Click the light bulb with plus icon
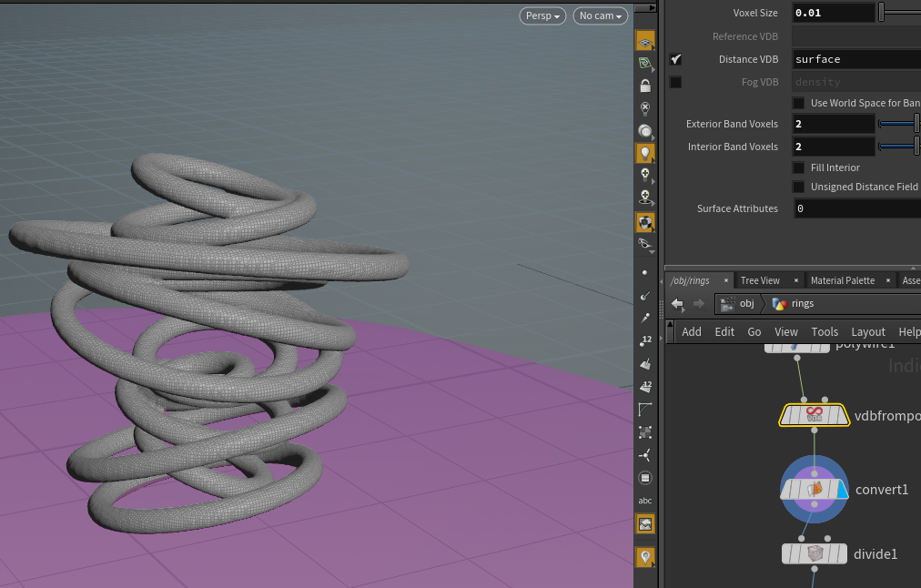The height and width of the screenshot is (588, 921). [645, 175]
